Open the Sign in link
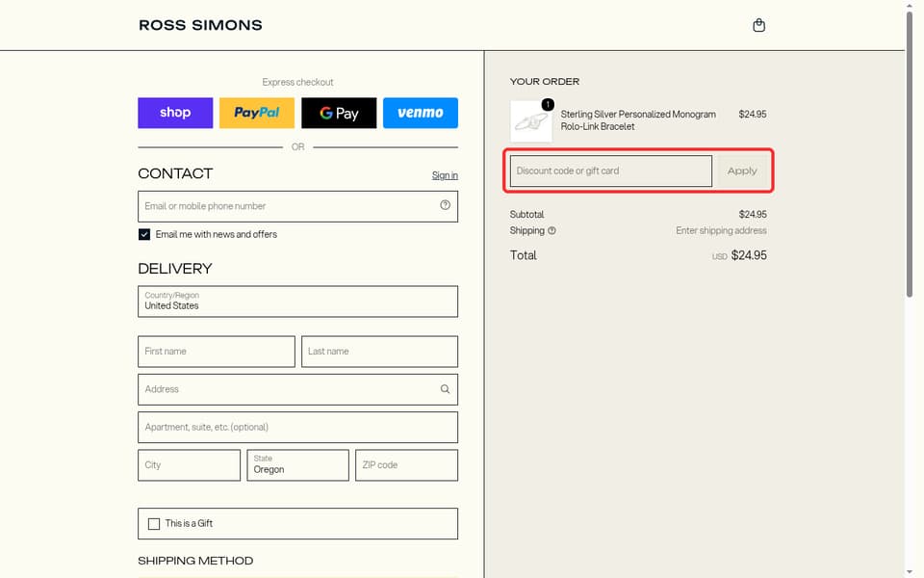Screen dimensions: 924x578 pos(445,175)
